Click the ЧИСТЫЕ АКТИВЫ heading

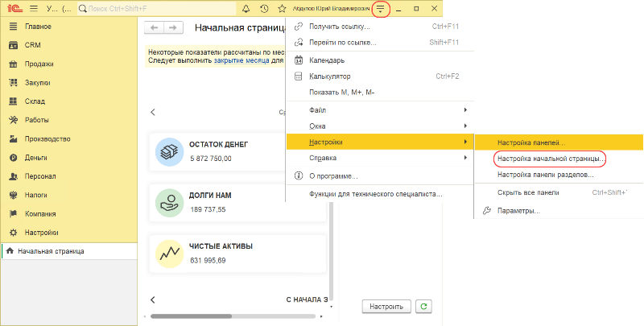(x=221, y=246)
